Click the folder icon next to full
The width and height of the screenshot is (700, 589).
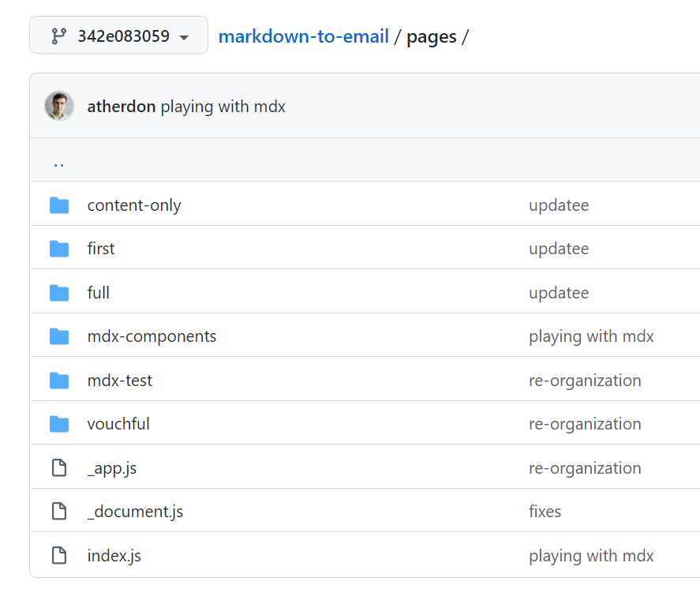coord(59,293)
